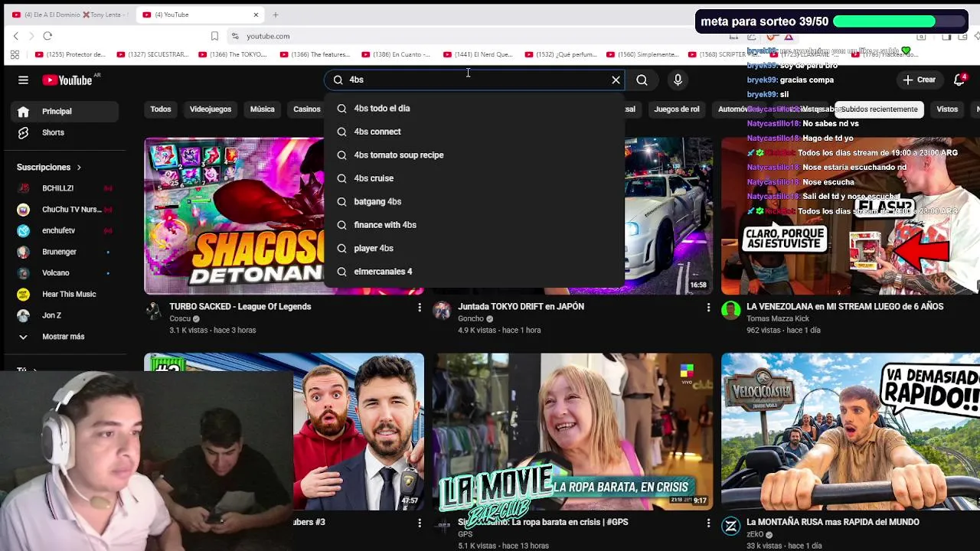
Task: Open the Hear This Music subscription
Action: [x=65, y=294]
